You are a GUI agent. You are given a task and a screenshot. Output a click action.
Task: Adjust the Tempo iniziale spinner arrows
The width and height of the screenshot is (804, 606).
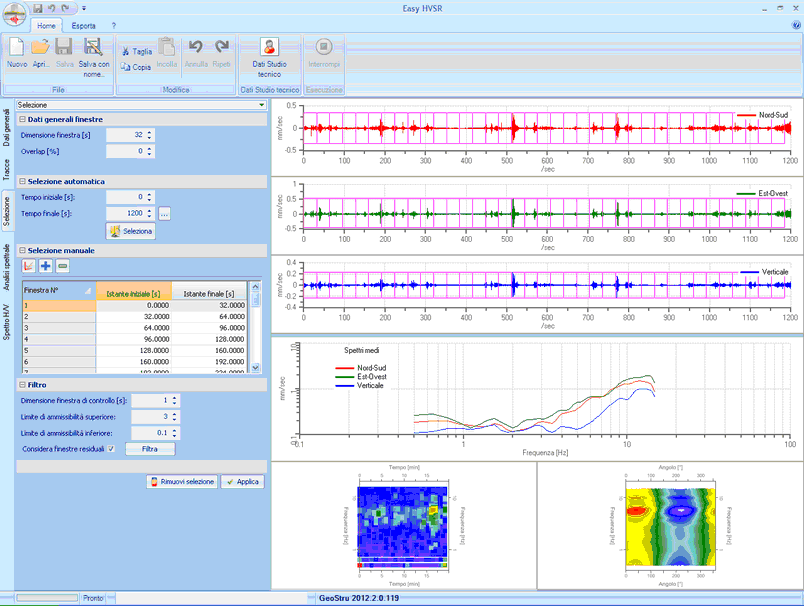pyautogui.click(x=149, y=197)
